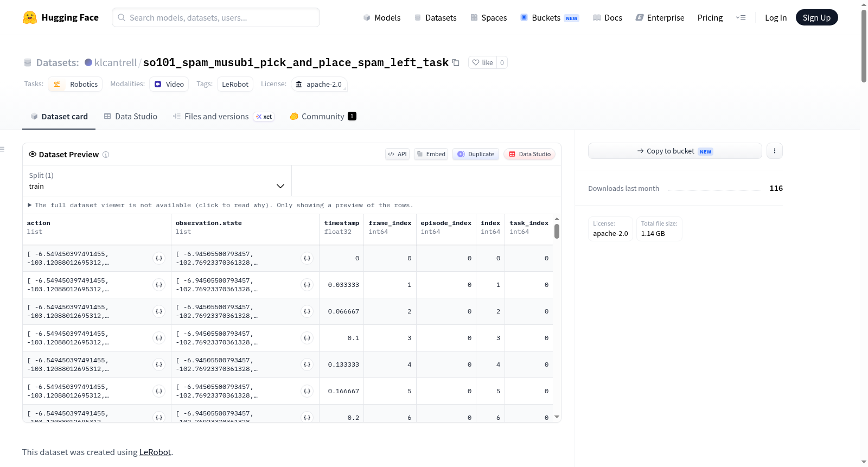The image size is (868, 467).
Task: Expand observation.state JSON in timestamp 0 row
Action: tap(307, 258)
